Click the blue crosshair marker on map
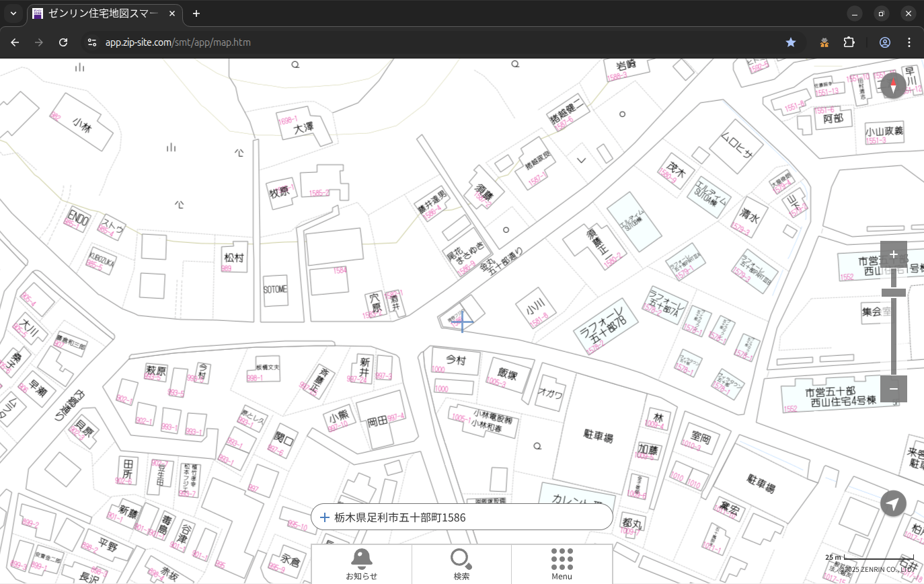The height and width of the screenshot is (584, 924). tap(463, 322)
